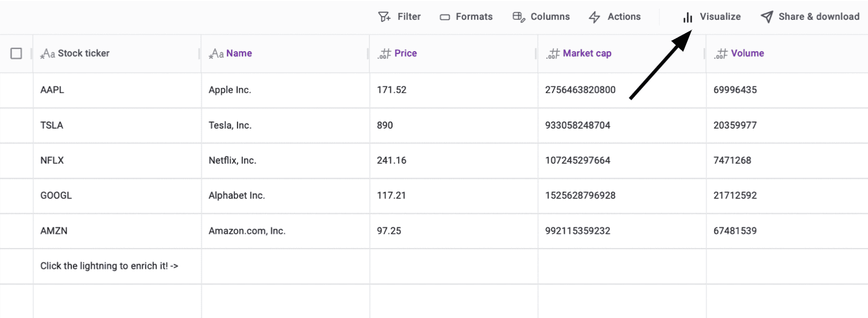Image resolution: width=868 pixels, height=318 pixels.
Task: Select the Amazon.com, Inc. name cell
Action: click(285, 231)
